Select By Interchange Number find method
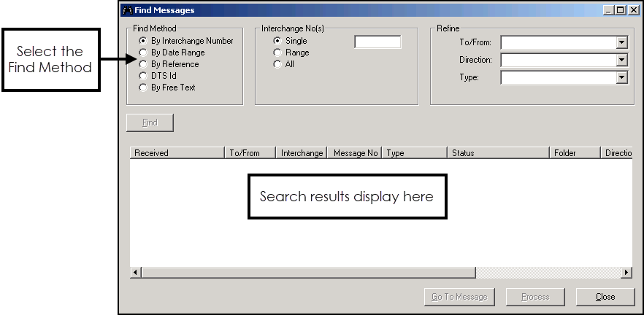Viewport: 644px width, 315px height. (143, 41)
